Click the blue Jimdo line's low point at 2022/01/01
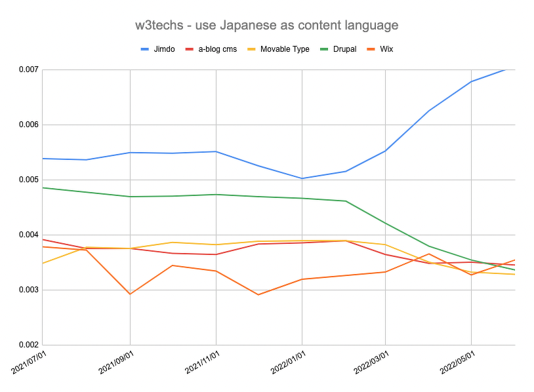This screenshot has width=534, height=392. tap(302, 178)
